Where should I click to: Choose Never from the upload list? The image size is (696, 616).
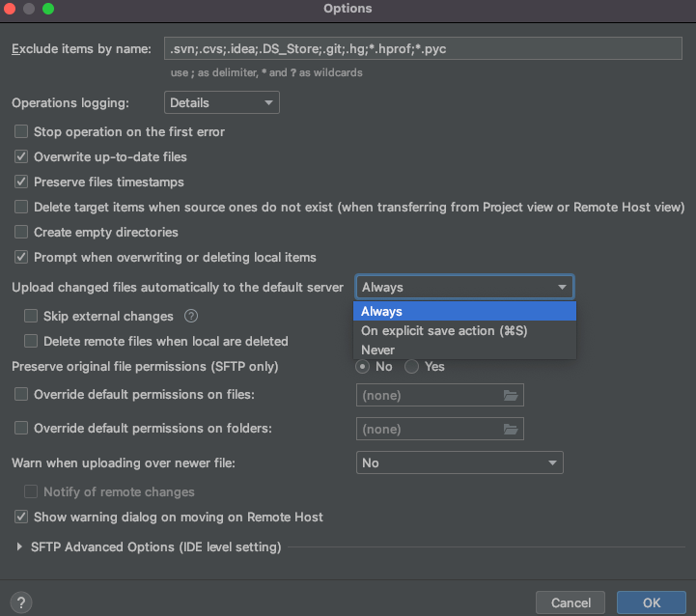point(378,350)
